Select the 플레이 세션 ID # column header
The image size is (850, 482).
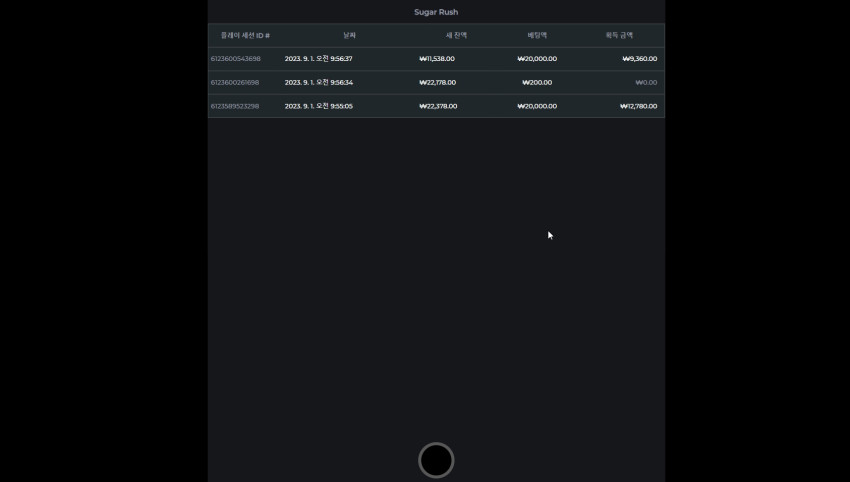245,35
